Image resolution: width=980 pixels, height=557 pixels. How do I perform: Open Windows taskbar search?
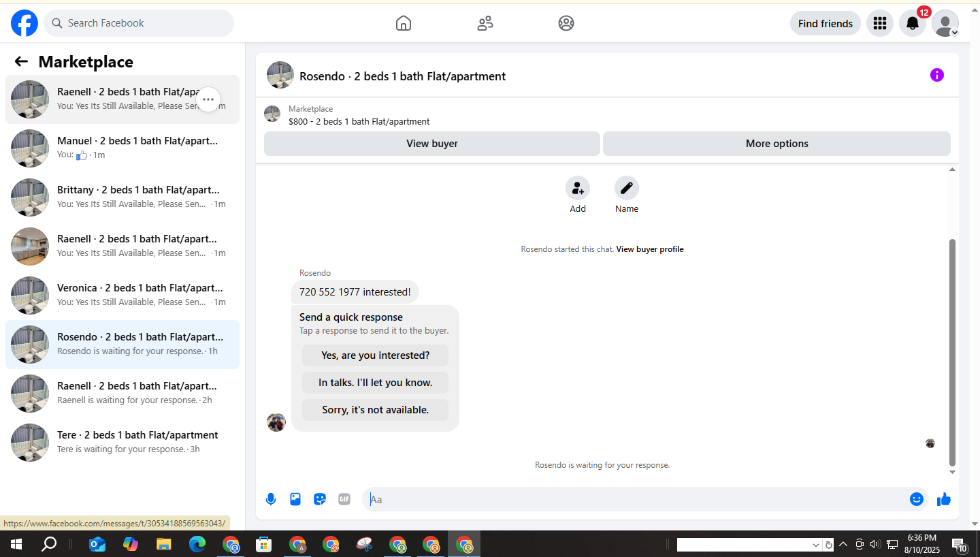pyautogui.click(x=49, y=544)
